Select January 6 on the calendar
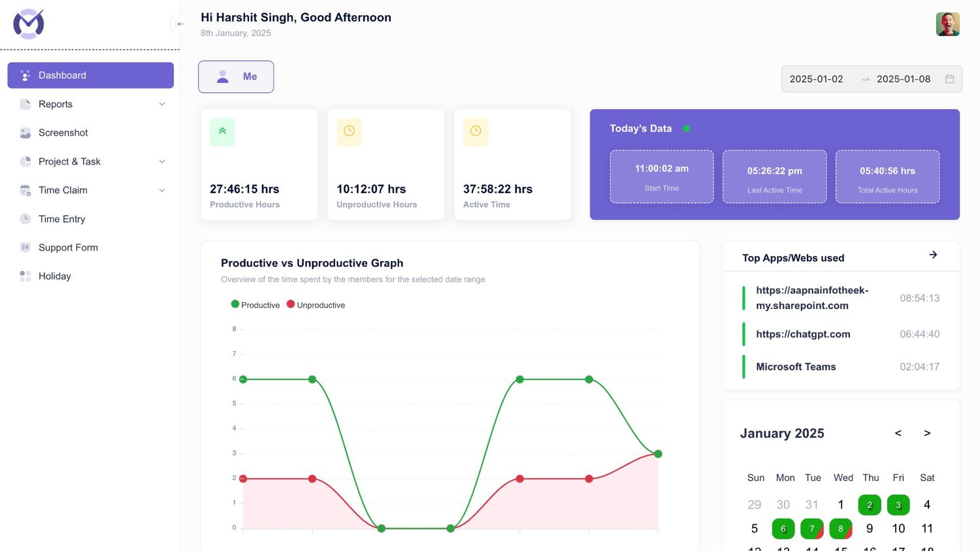The width and height of the screenshot is (980, 551). pyautogui.click(x=783, y=529)
